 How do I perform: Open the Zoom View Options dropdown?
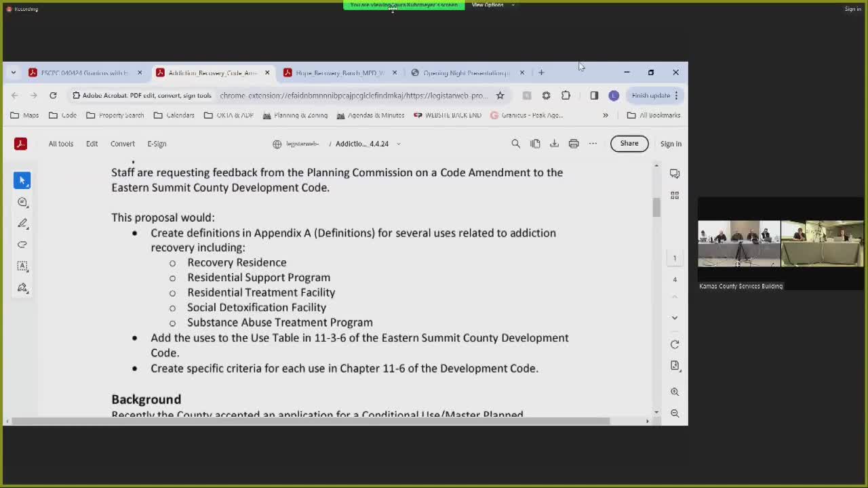(493, 5)
